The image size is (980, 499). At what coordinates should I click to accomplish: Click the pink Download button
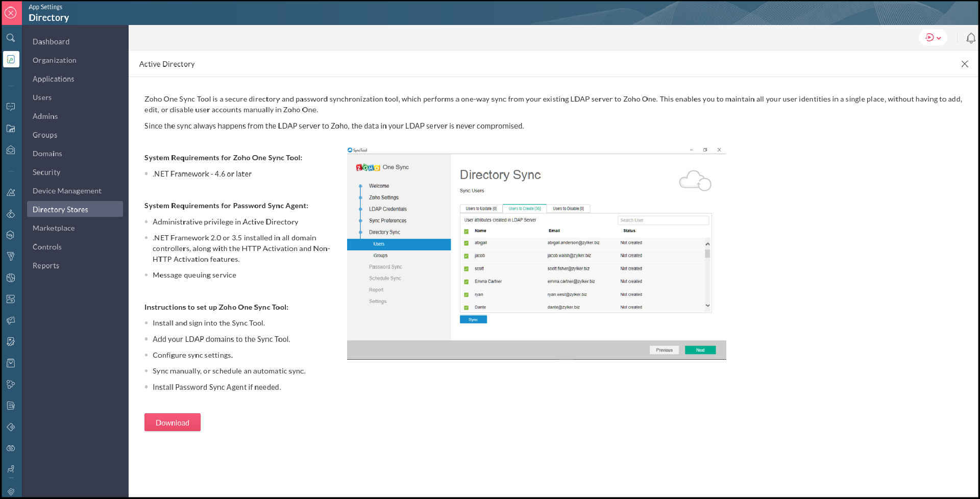(x=173, y=422)
